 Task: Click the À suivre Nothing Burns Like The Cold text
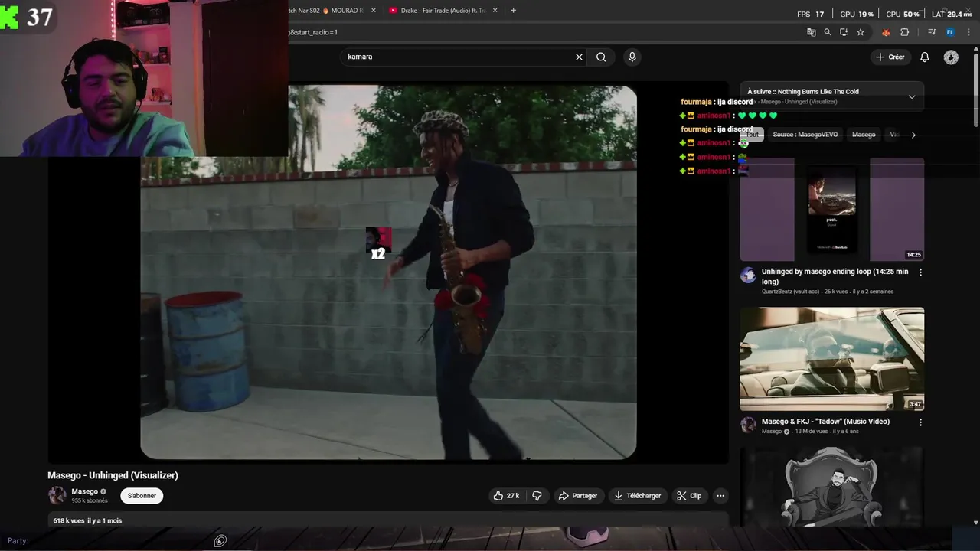[x=803, y=92]
